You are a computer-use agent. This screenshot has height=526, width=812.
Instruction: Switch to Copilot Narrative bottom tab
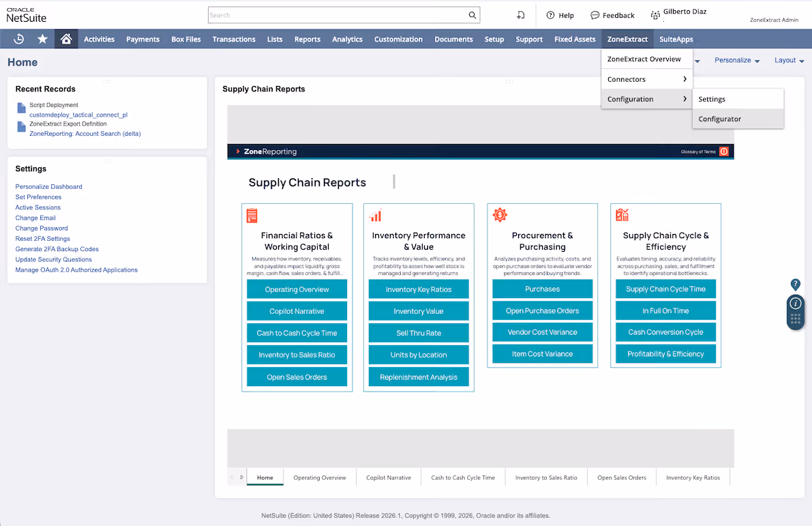tap(389, 478)
